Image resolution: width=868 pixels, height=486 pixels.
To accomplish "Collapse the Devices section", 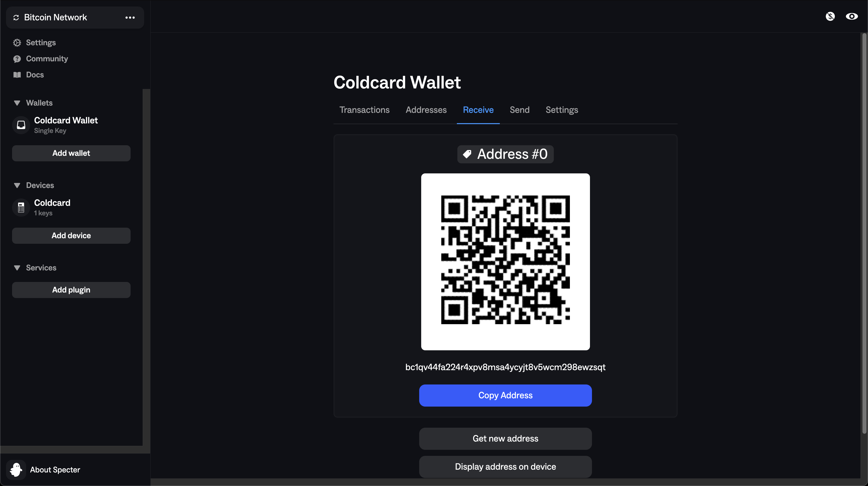I will coord(17,185).
